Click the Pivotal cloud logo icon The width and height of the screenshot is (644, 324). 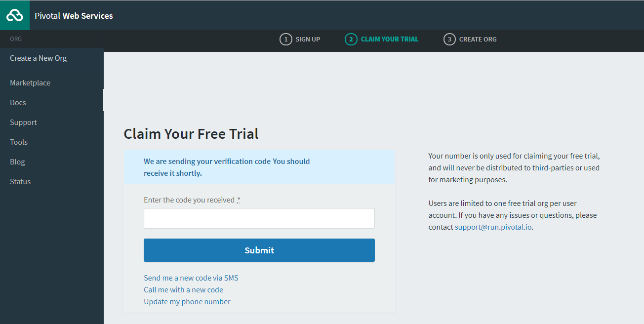point(15,15)
